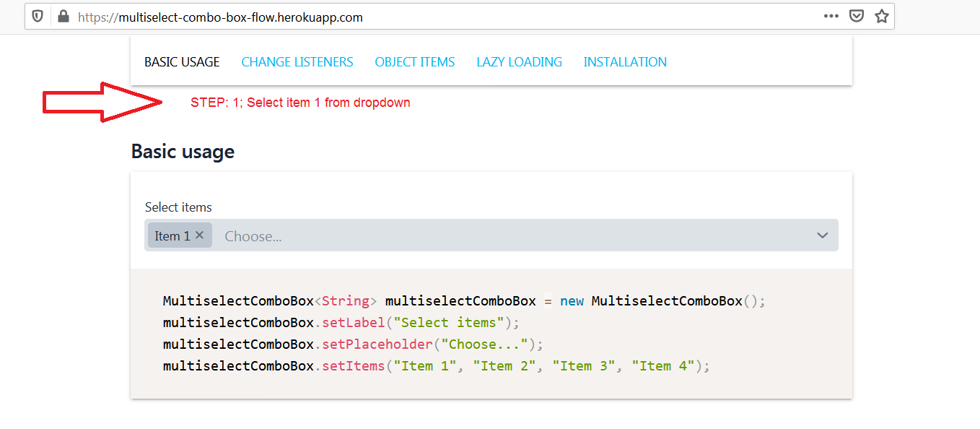
Task: Open site info via padlock icon
Action: [x=63, y=17]
